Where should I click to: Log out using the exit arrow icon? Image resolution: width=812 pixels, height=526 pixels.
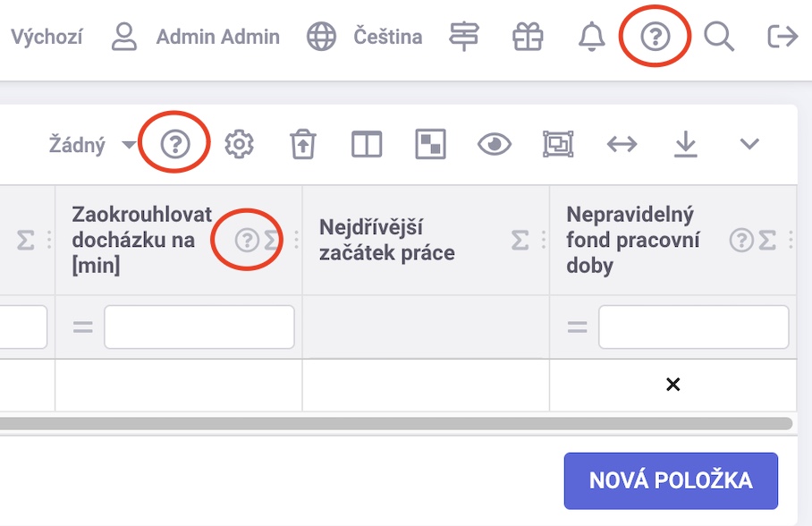[782, 37]
